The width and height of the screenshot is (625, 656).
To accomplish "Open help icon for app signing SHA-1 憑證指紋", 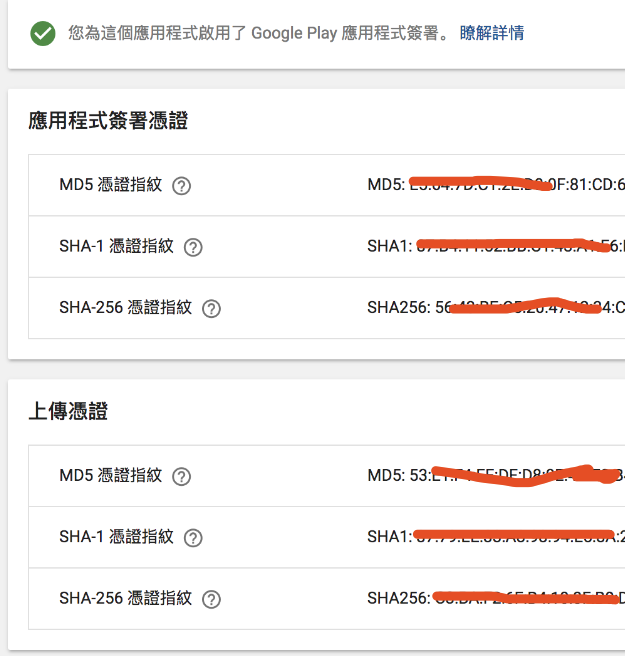I will tap(193, 247).
